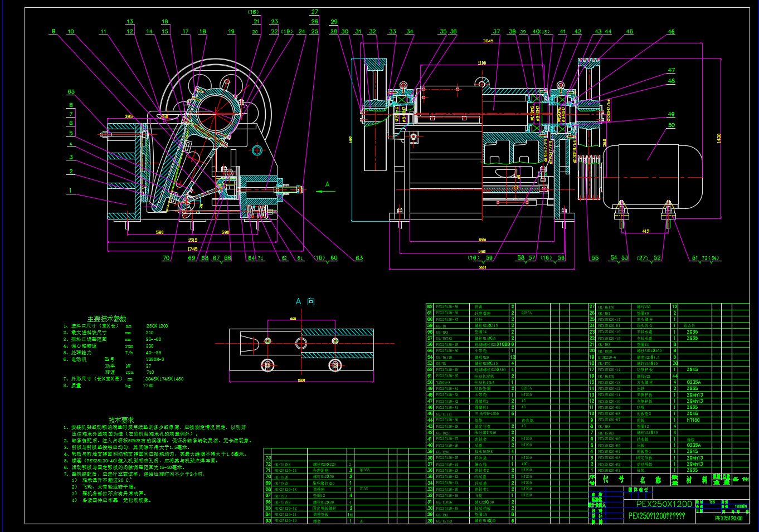Select drawing number PEX25120.00 in title block

point(728,518)
